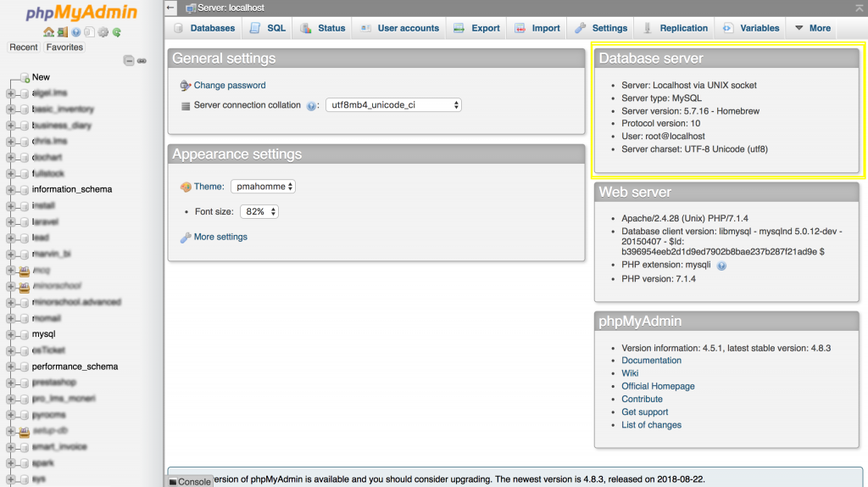Click text 'Apache/2.4.28 (Unix) PHP/7.1.4'
Screen dimensions: 868x487
click(685, 218)
